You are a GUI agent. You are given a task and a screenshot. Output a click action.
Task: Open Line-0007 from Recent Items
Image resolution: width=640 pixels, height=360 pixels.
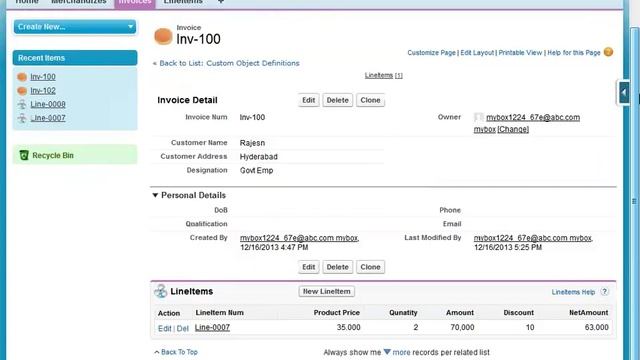point(48,118)
